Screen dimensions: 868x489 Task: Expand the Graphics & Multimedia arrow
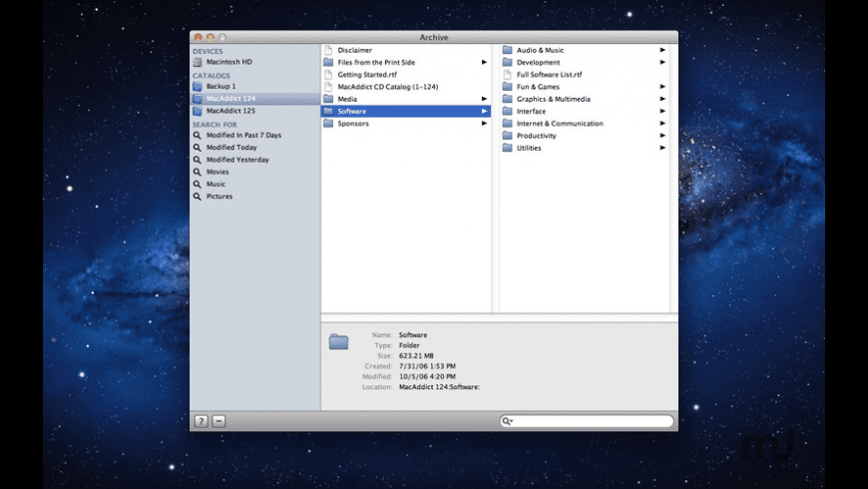(662, 99)
